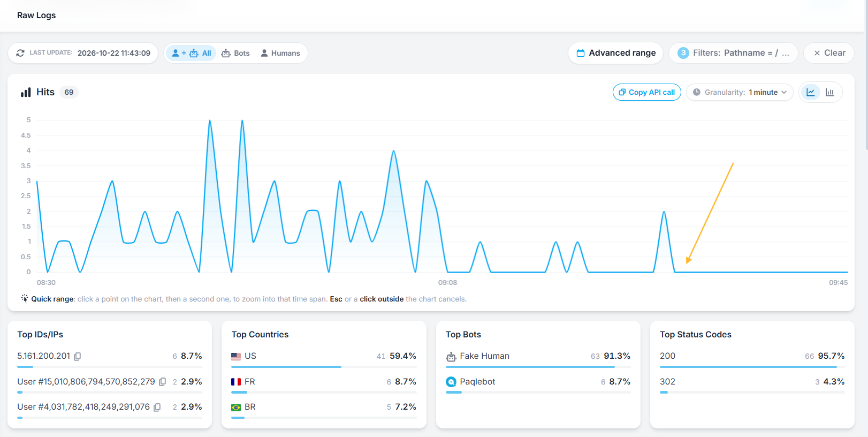This screenshot has width=868, height=437.
Task: Click the Last Update timestamp
Action: tap(114, 53)
